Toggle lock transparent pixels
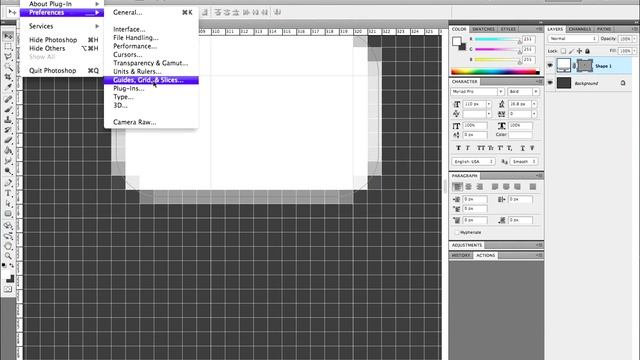The width and height of the screenshot is (640, 360). point(564,51)
